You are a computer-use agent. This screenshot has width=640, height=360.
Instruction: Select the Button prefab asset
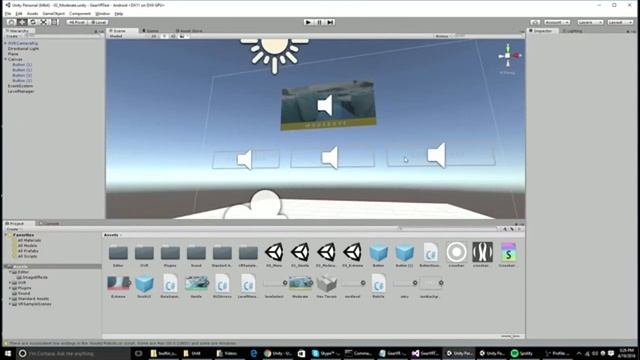point(378,255)
